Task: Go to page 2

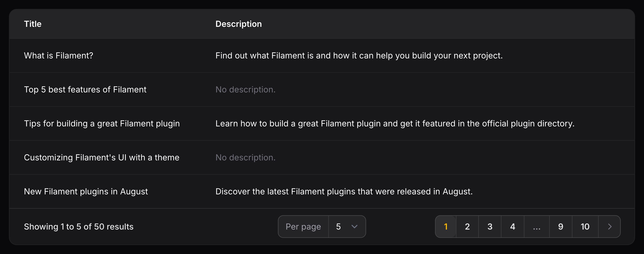Action: click(x=467, y=227)
